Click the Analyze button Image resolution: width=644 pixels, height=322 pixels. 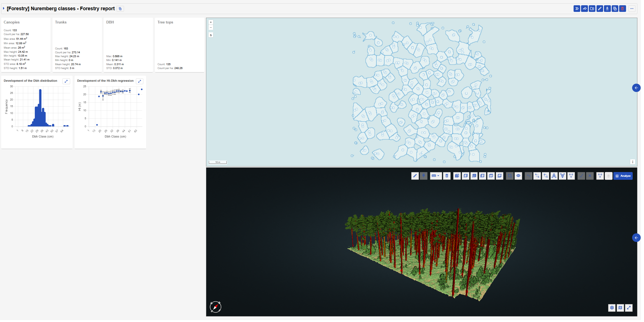pyautogui.click(x=623, y=176)
